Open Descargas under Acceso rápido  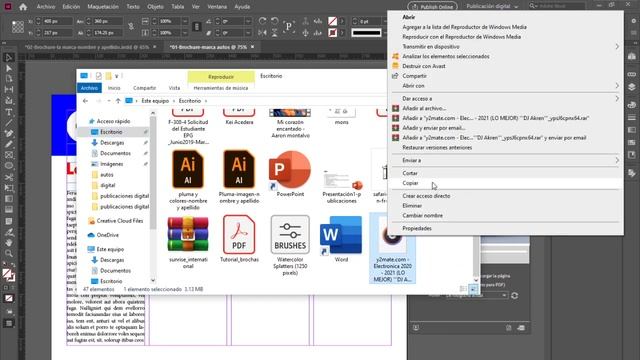(x=112, y=142)
